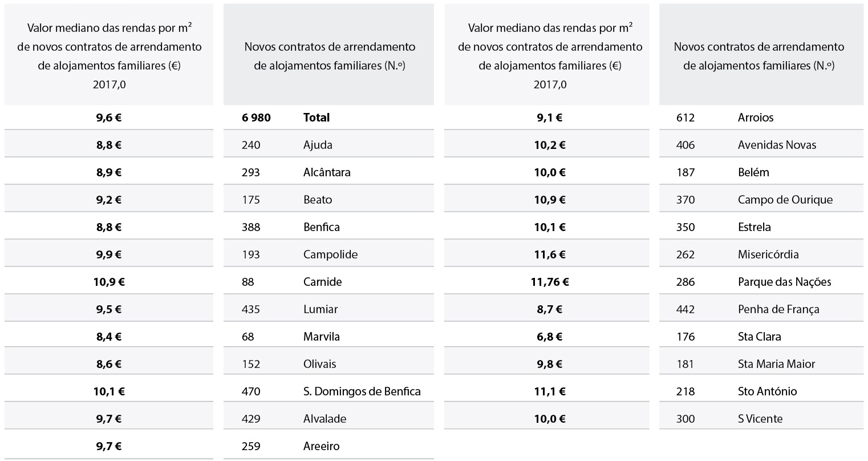Select the Areeiro parish name

(x=321, y=446)
